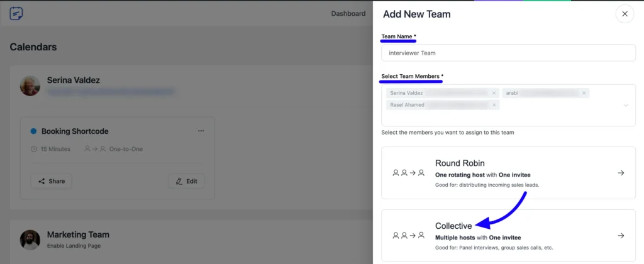
Task: Click Edit button on Booking Shortcode
Action: 186,181
